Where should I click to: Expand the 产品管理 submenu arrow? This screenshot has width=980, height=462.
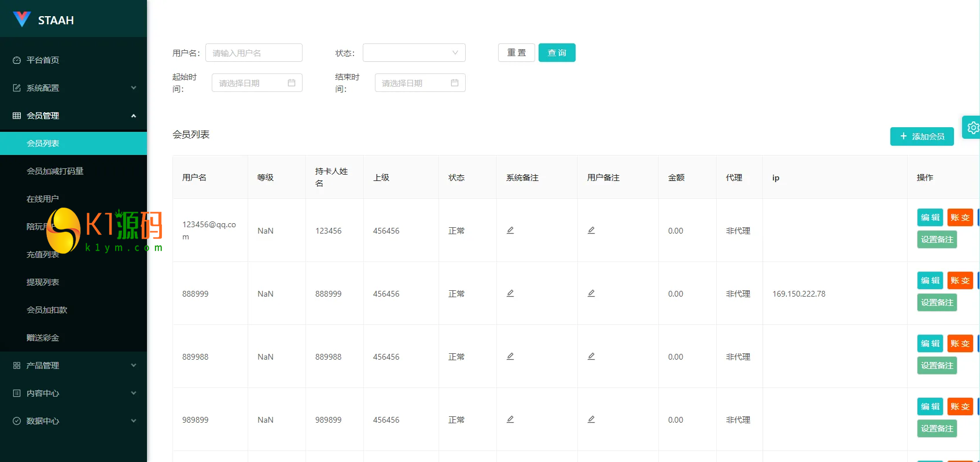coord(134,365)
